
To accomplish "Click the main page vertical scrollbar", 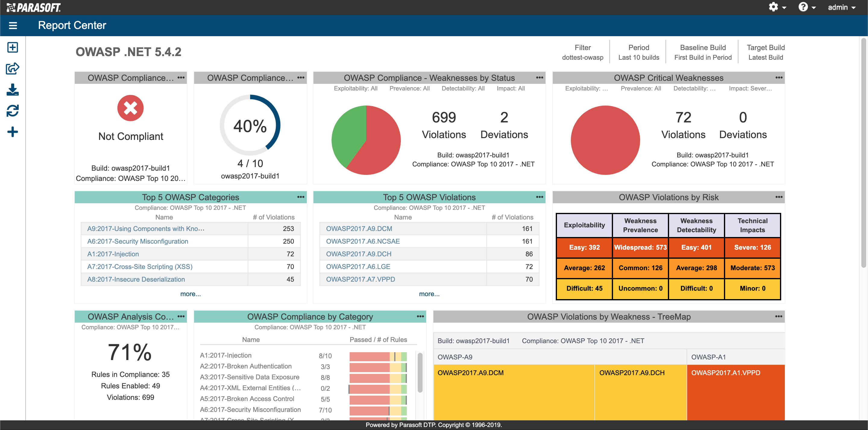I will click(x=863, y=153).
